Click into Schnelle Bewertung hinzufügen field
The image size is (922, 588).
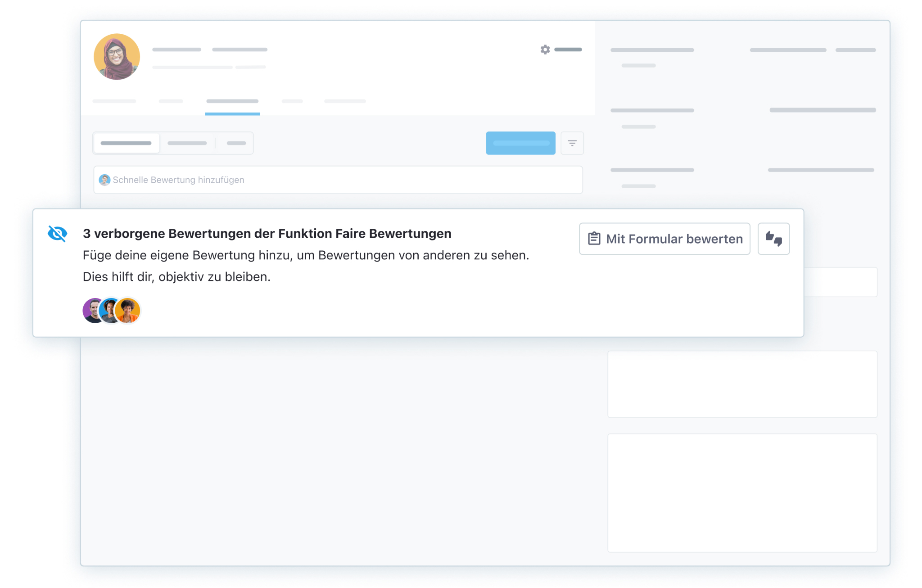[338, 180]
